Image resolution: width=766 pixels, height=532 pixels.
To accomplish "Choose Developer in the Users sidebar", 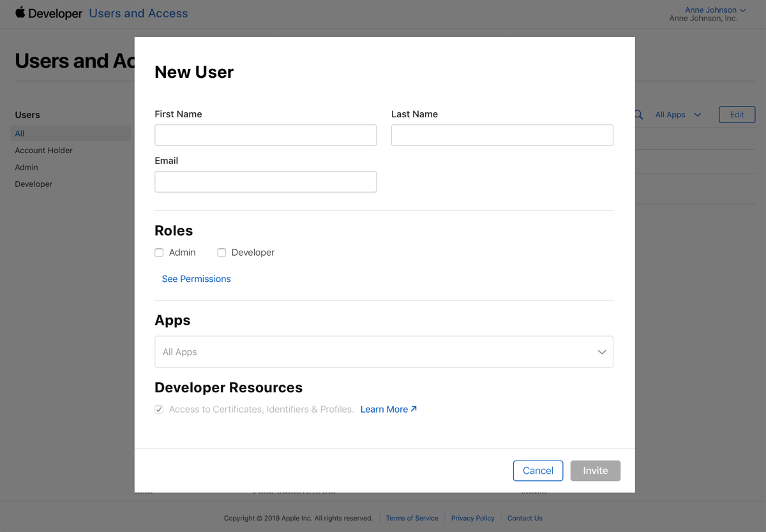I will point(34,184).
